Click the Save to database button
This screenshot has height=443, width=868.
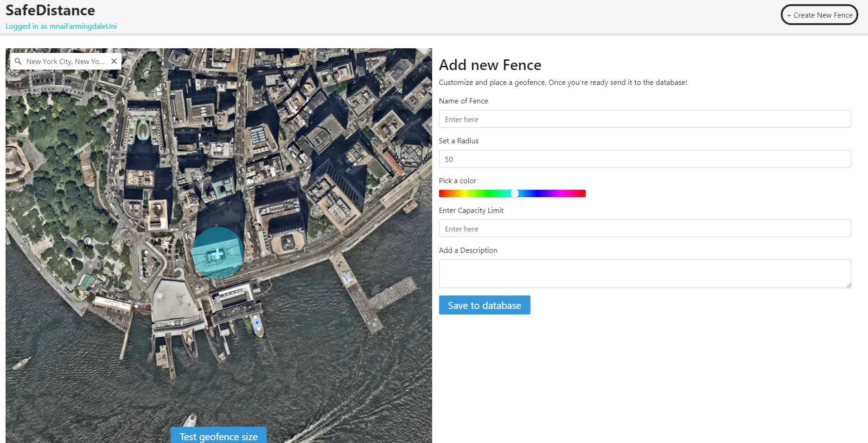(485, 305)
